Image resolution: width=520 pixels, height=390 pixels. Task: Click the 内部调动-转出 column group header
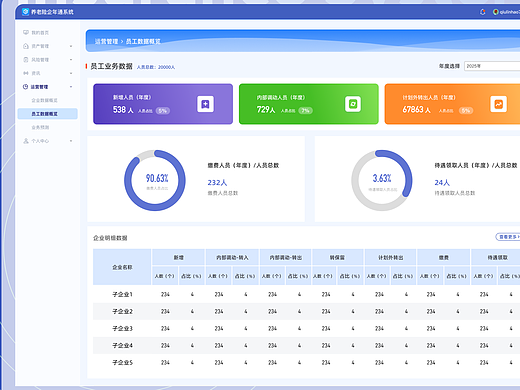(286, 257)
